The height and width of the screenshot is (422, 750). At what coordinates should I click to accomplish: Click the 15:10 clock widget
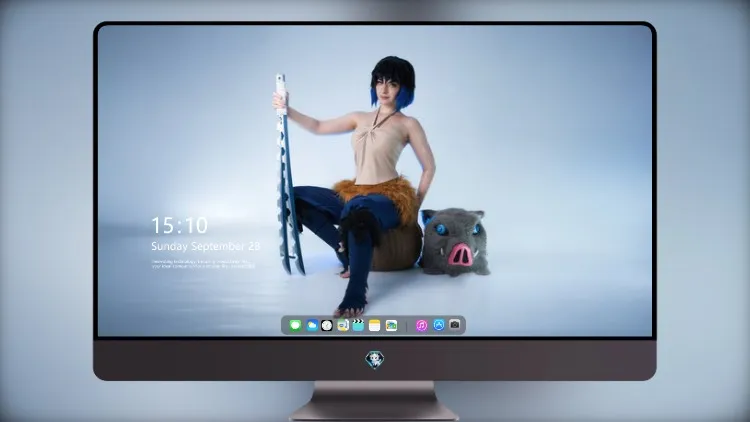tap(179, 225)
